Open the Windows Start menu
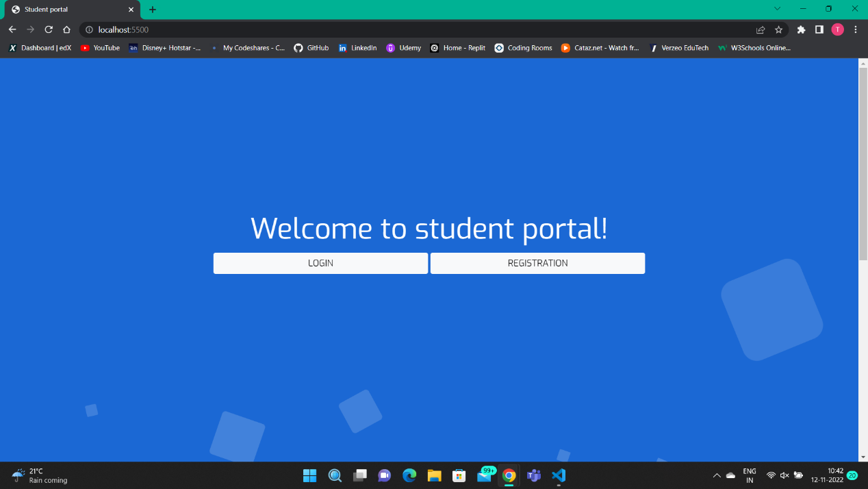This screenshot has width=868, height=489. [309, 475]
